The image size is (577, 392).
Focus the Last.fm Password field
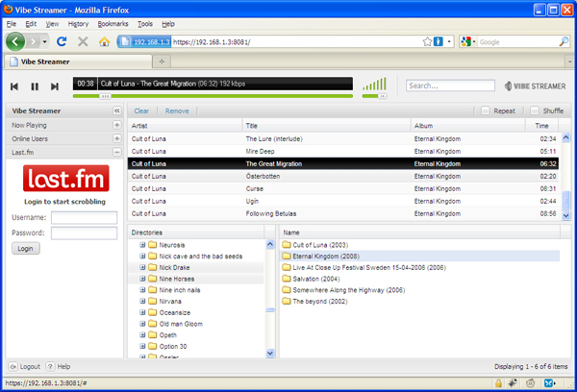[85, 233]
